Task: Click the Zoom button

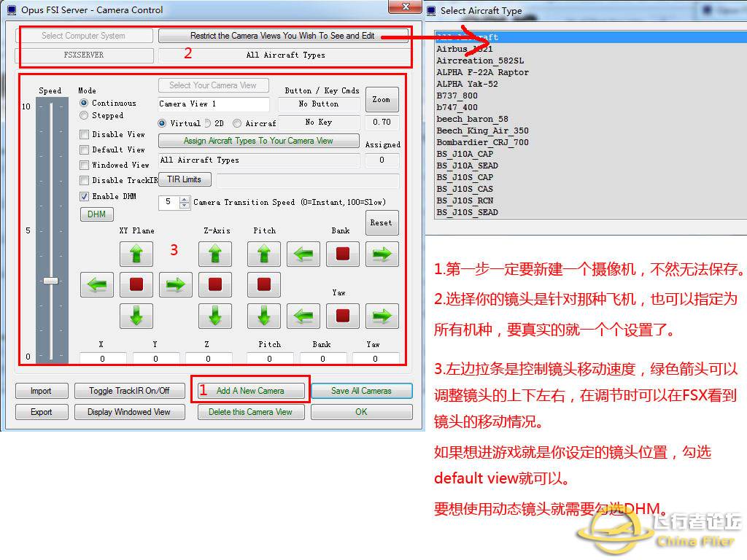Action: [x=382, y=99]
